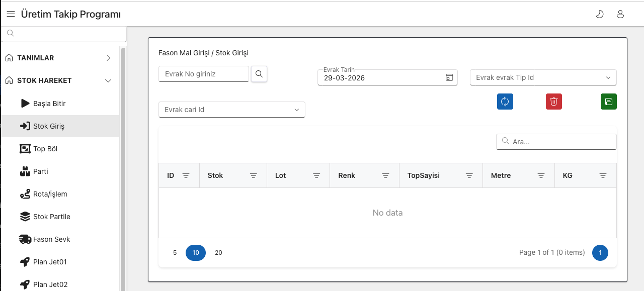Image resolution: width=644 pixels, height=291 pixels.
Task: Expand the TANIMLAR menu section
Action: point(108,58)
